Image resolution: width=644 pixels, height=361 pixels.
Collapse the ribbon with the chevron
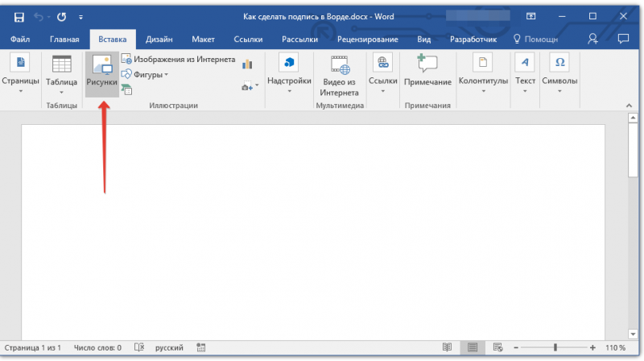click(x=629, y=106)
